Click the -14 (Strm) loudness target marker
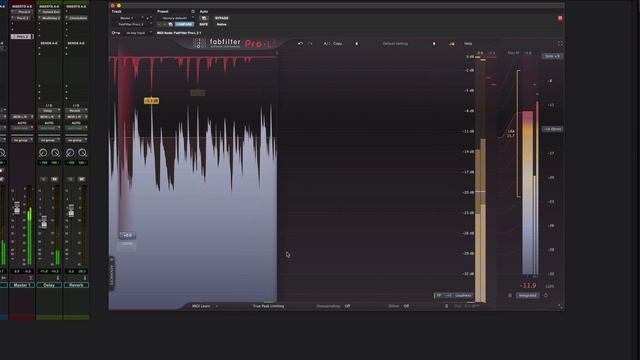The height and width of the screenshot is (360, 640). 552,129
